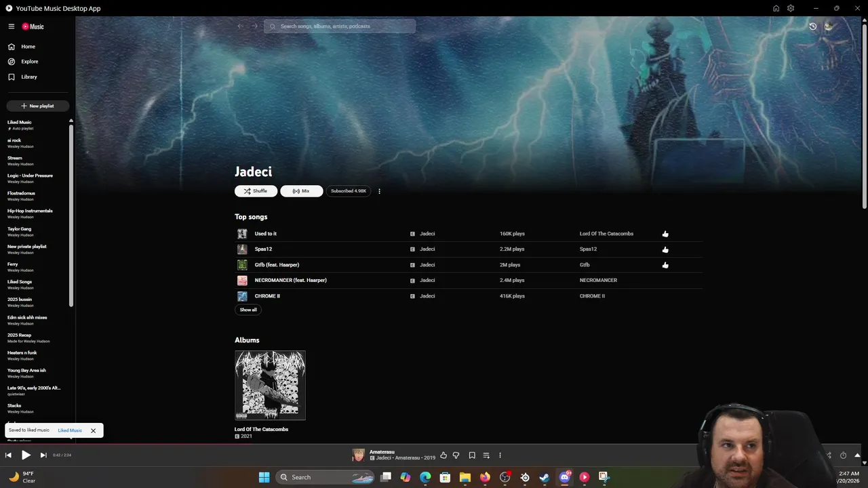Image resolution: width=868 pixels, height=488 pixels.
Task: Click the Gtfb (feat. Haarper) song title
Action: (277, 265)
